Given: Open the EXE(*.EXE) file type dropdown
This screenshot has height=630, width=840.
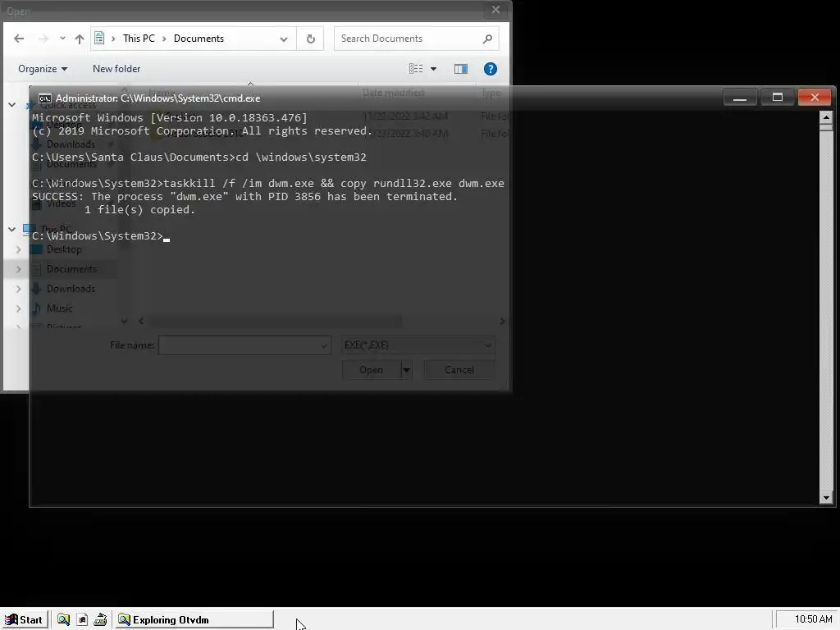Looking at the screenshot, I should 418,345.
